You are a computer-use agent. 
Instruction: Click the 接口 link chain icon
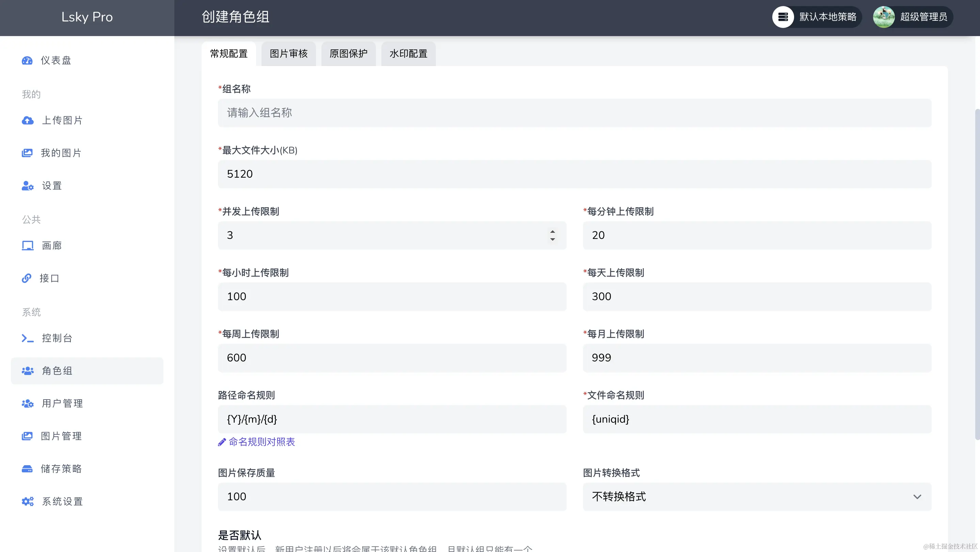click(x=26, y=278)
